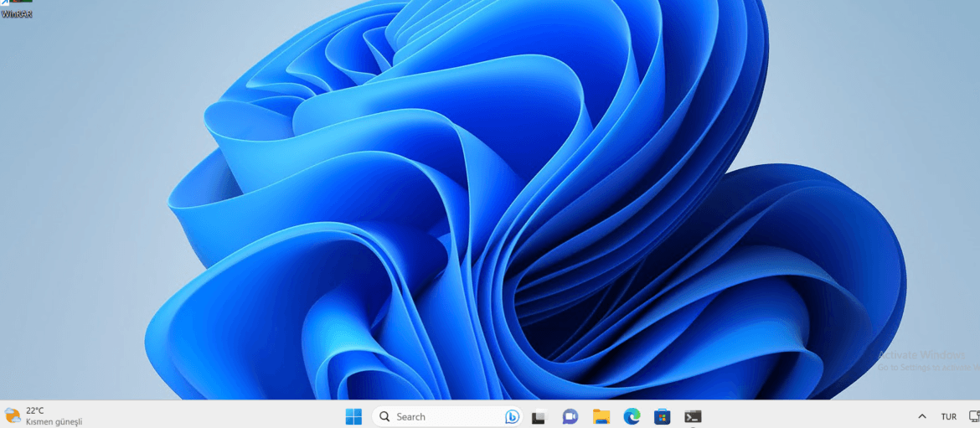Image resolution: width=980 pixels, height=428 pixels.
Task: Click the 'Kısmen güneşli' weather text
Action: 54,422
